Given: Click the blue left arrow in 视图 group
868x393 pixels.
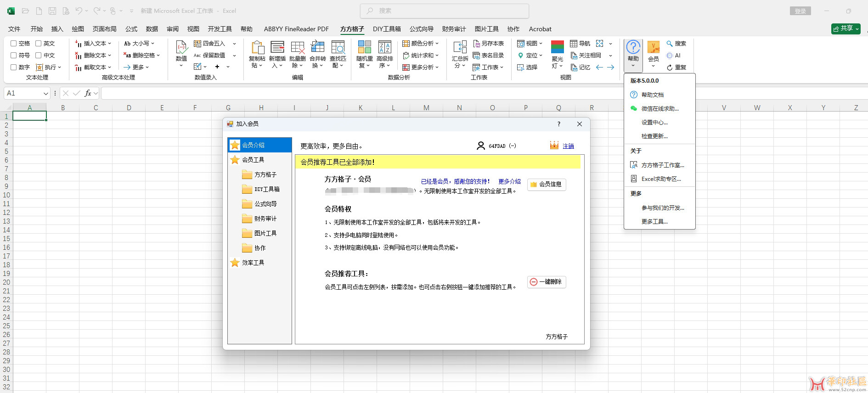Looking at the screenshot, I should click(x=599, y=67).
